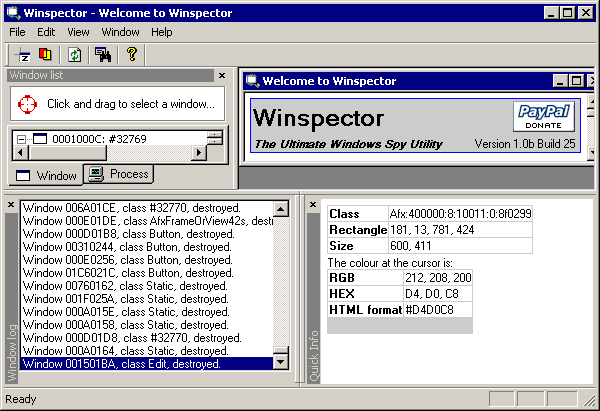
Task: Click the PayPal Donate button
Action: pyautogui.click(x=543, y=116)
